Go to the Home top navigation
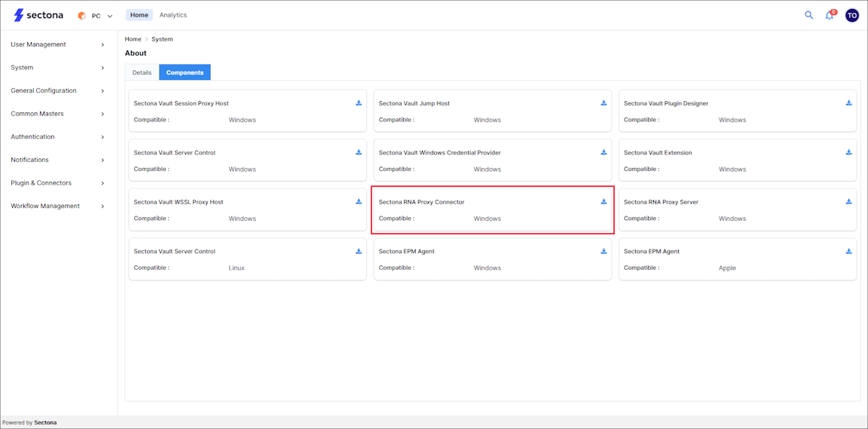Screen dimensions: 868x429 click(139, 15)
